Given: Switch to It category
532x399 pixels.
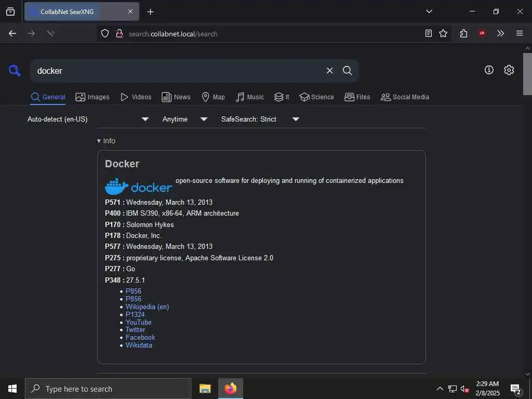Looking at the screenshot, I should [282, 97].
